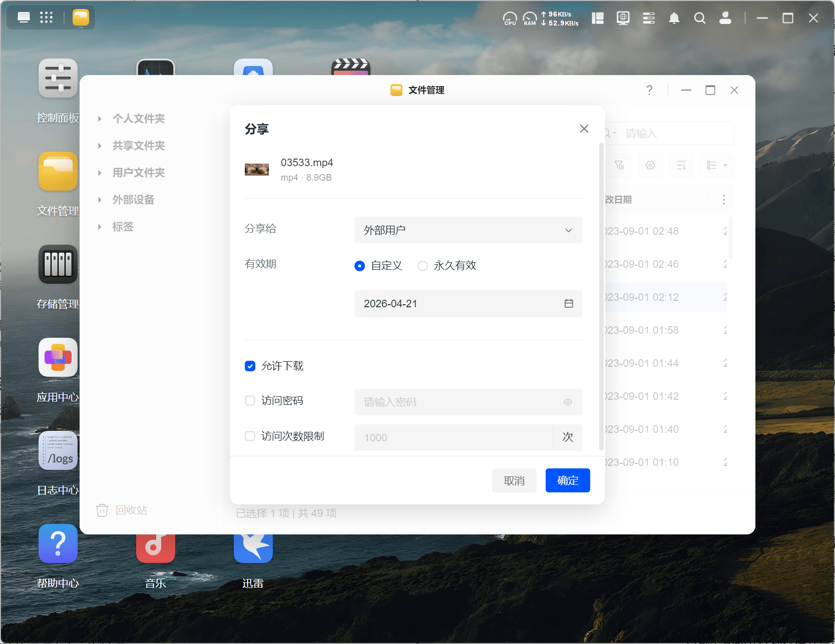
Task: Select the 永久有效 radio option
Action: click(x=423, y=266)
